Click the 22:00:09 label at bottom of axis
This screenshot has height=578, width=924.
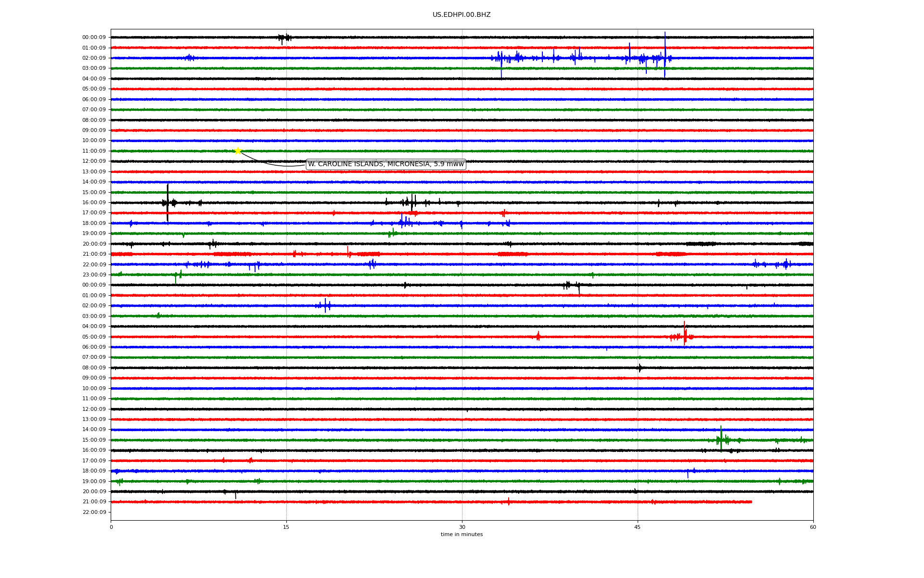(x=94, y=512)
